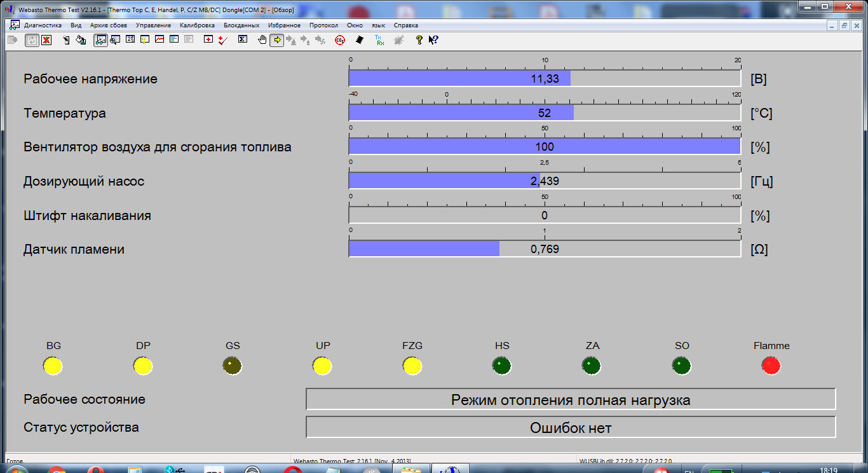Click the grey bug toolbar icon
The width and height of the screenshot is (868, 473).
pos(398,40)
